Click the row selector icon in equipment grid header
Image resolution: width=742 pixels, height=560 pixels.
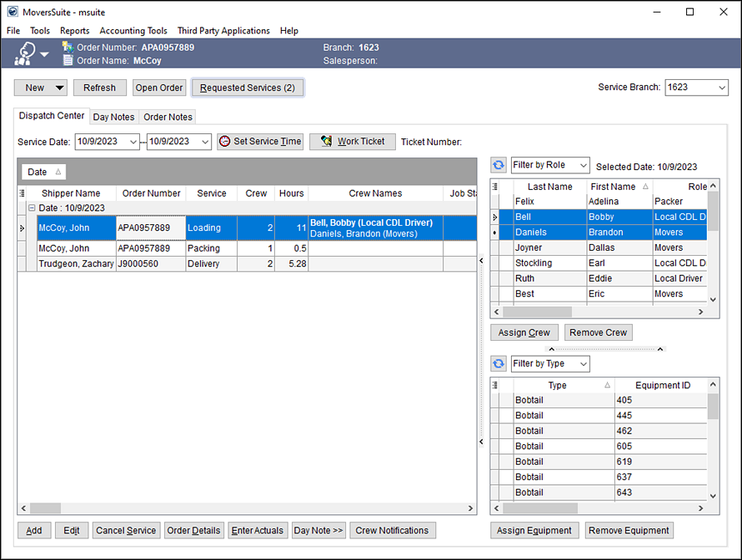[x=494, y=384]
